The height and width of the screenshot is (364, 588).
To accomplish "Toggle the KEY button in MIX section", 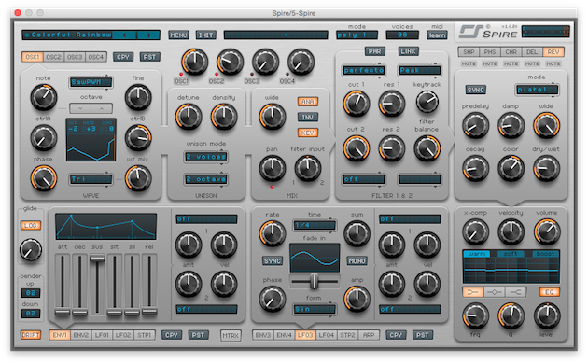I will (308, 133).
